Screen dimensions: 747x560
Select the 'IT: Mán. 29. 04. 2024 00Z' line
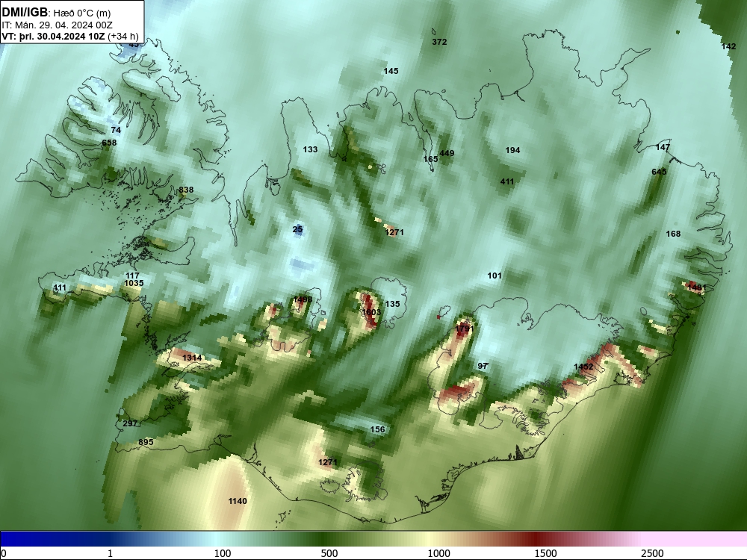click(57, 25)
